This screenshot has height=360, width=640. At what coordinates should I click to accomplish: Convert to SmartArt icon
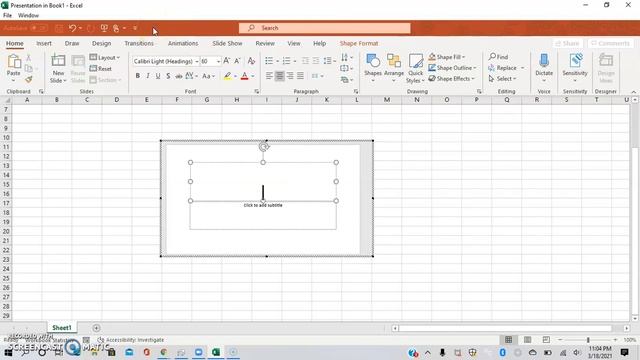click(x=347, y=79)
